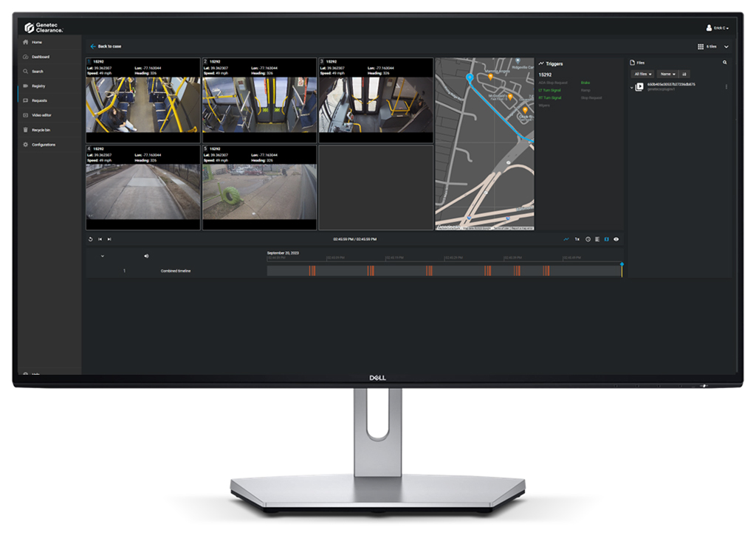Click the blue playhead on the combined timeline

pos(622,265)
